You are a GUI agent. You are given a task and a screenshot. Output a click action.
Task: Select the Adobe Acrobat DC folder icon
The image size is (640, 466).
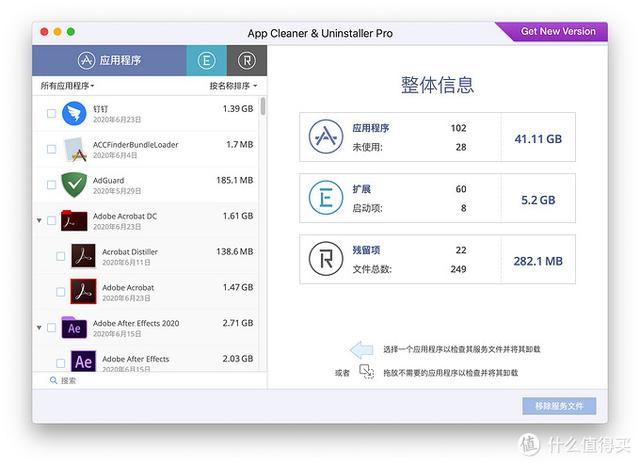(74, 220)
